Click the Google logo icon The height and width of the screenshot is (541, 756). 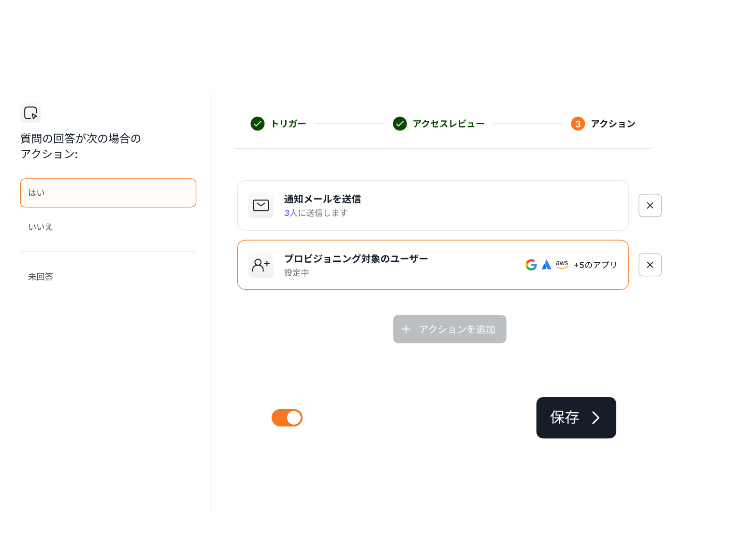click(531, 265)
